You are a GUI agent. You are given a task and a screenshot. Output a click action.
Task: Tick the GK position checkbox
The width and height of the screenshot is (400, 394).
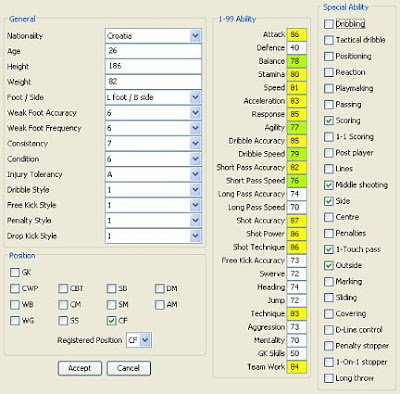coord(15,272)
